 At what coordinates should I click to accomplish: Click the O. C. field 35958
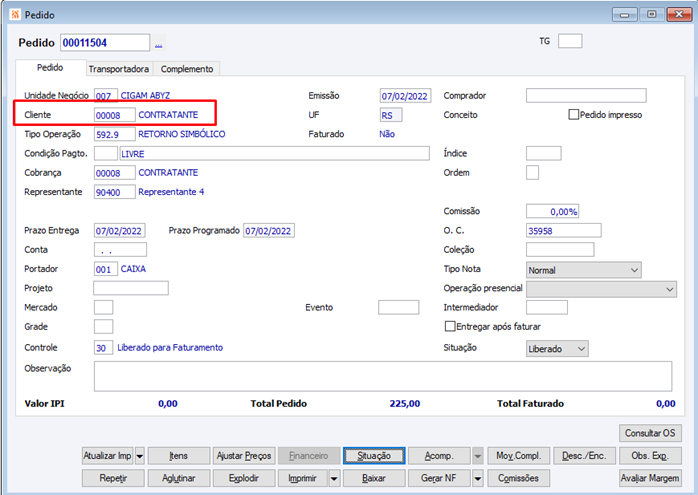pyautogui.click(x=564, y=231)
